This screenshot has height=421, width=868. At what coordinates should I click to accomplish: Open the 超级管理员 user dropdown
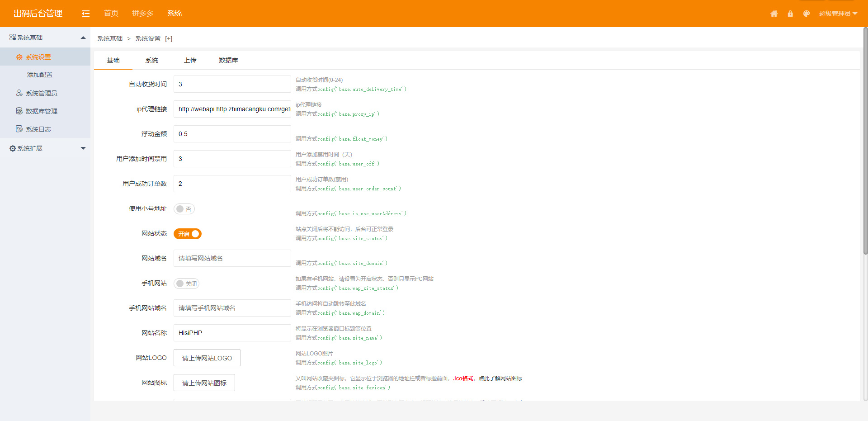click(x=838, y=14)
